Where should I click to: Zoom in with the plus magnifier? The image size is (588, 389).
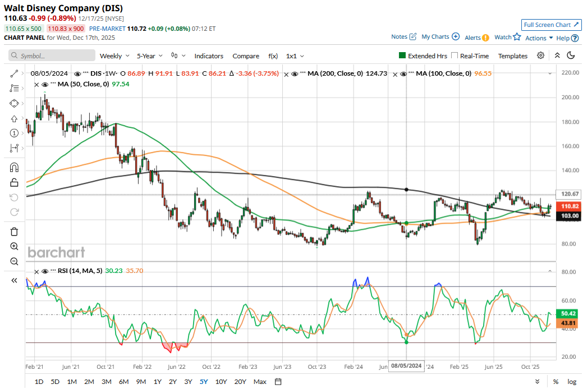(x=15, y=246)
